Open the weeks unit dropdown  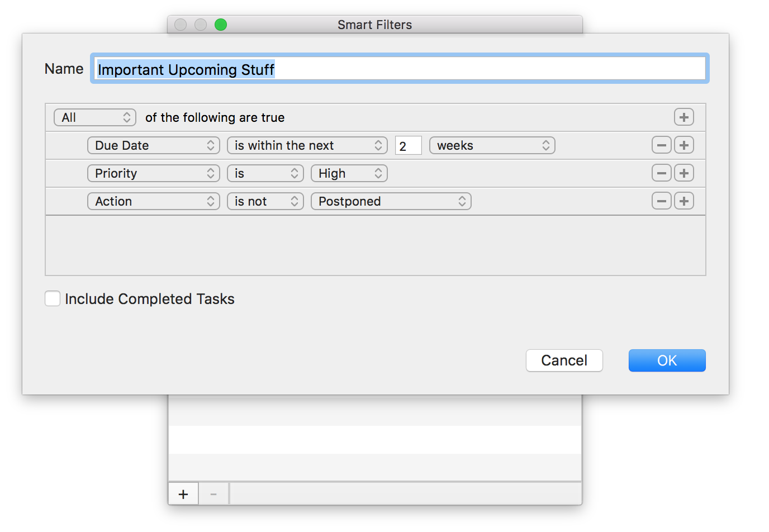[492, 145]
